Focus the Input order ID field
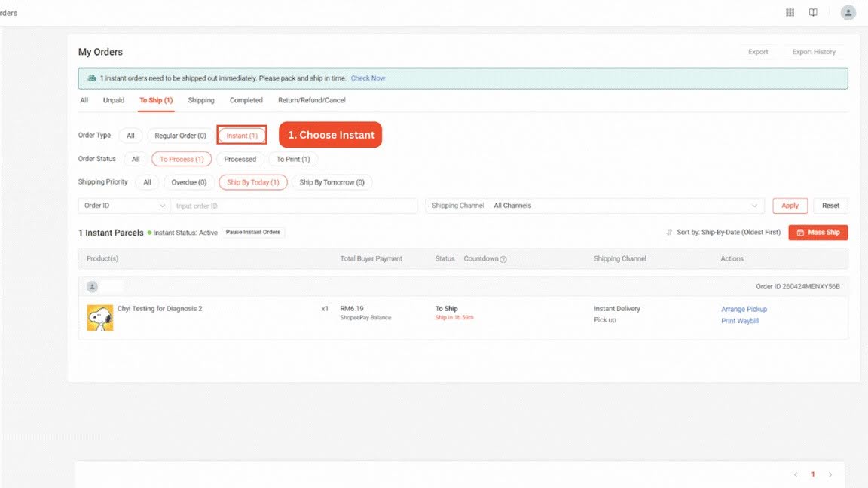868x488 pixels. (x=294, y=206)
